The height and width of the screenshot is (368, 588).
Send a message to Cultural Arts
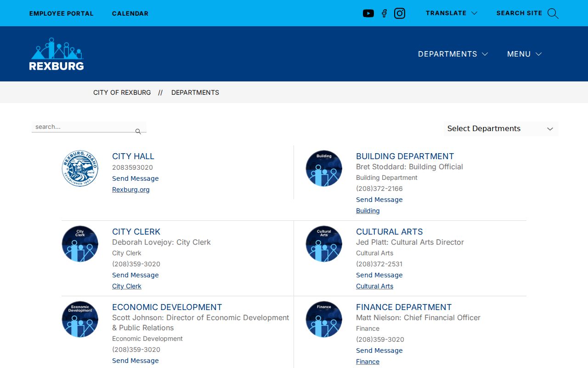tap(379, 275)
